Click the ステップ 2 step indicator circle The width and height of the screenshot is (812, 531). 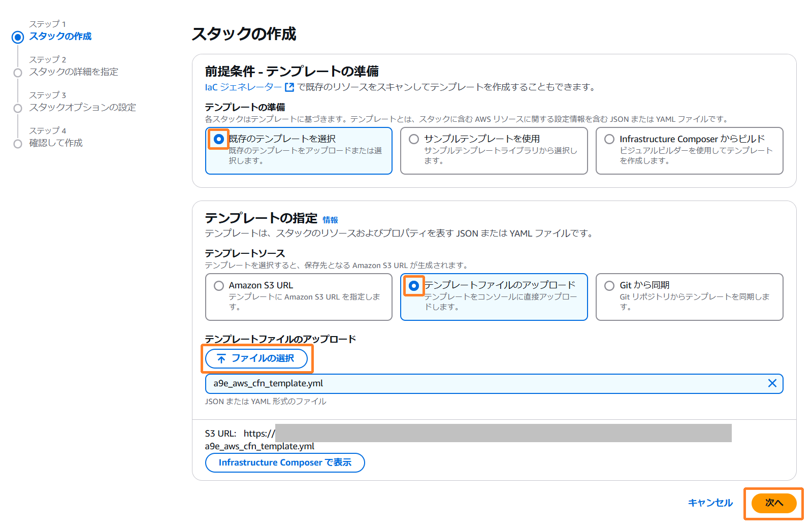18,73
